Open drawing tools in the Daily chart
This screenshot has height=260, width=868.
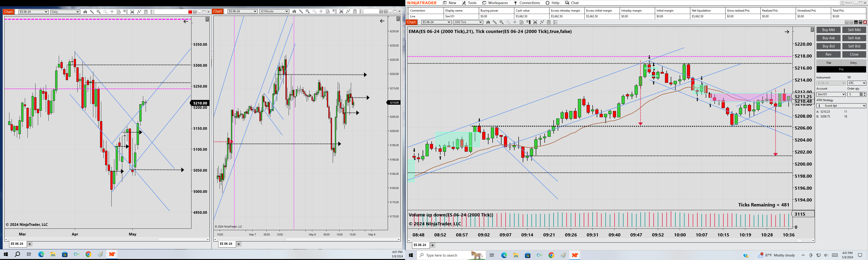pos(92,12)
